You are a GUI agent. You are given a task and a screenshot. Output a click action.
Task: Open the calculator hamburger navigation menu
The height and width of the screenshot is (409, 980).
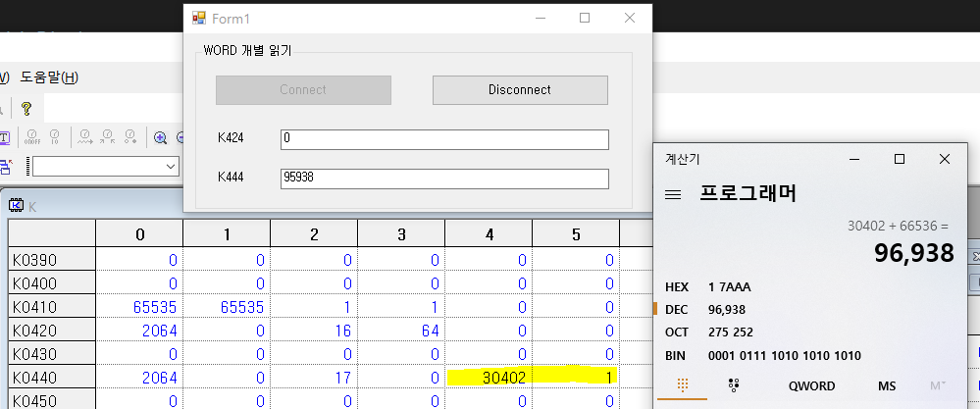click(673, 195)
